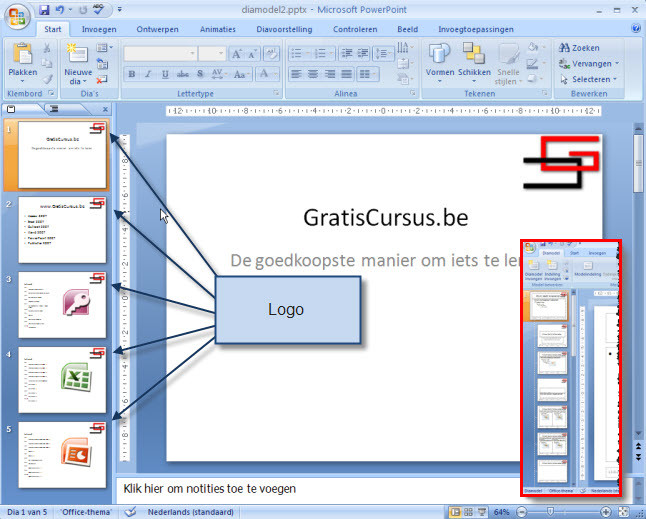
Task: Click the Nederlands (standaard) language indicator
Action: [191, 512]
